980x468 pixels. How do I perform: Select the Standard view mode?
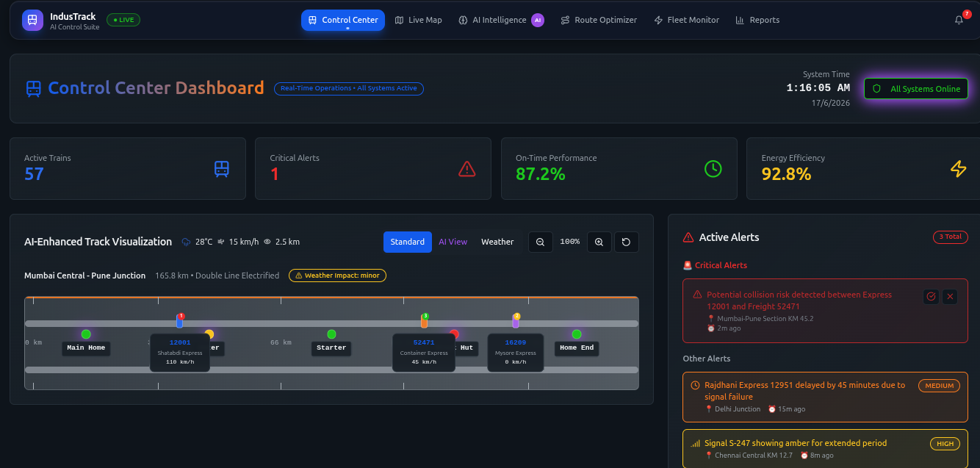coord(408,242)
